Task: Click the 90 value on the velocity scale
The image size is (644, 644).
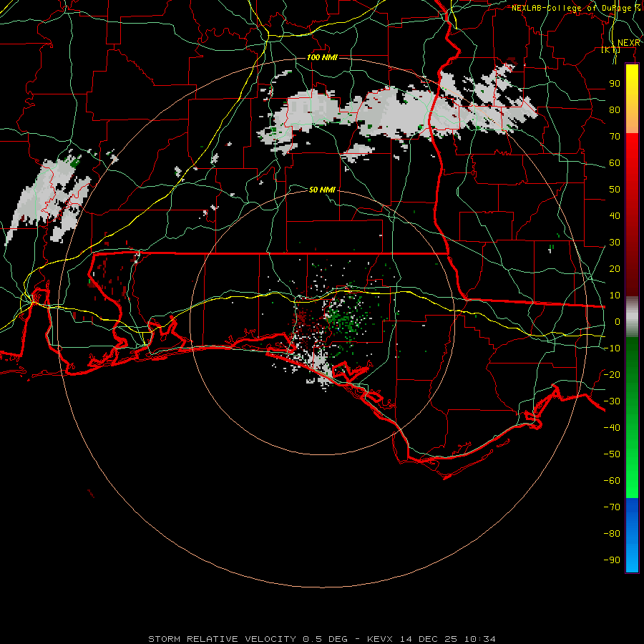Action: click(x=615, y=84)
